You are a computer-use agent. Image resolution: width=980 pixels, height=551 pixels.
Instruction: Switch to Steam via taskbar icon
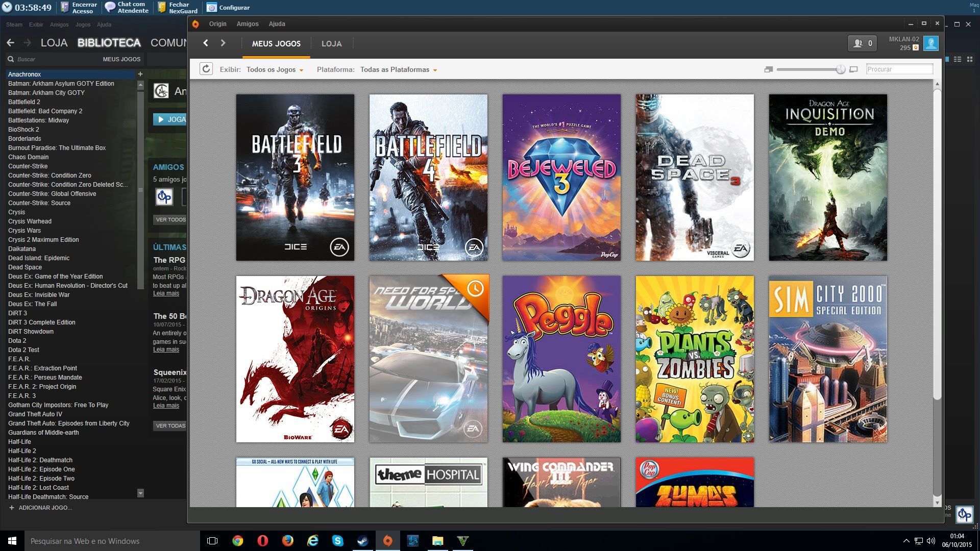(363, 541)
